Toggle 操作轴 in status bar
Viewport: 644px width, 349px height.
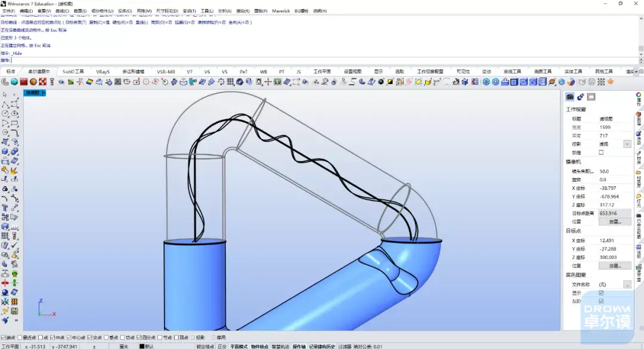tap(299, 347)
